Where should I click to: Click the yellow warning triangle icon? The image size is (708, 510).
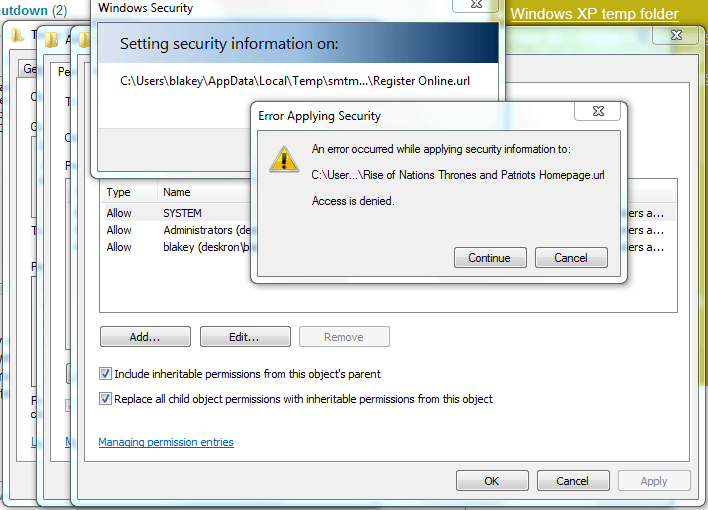point(285,158)
